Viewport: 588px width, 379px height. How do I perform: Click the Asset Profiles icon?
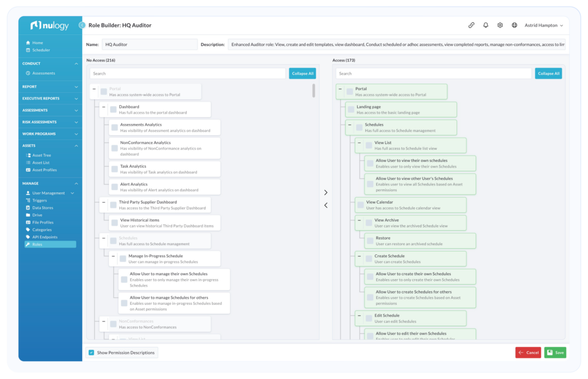(x=28, y=170)
